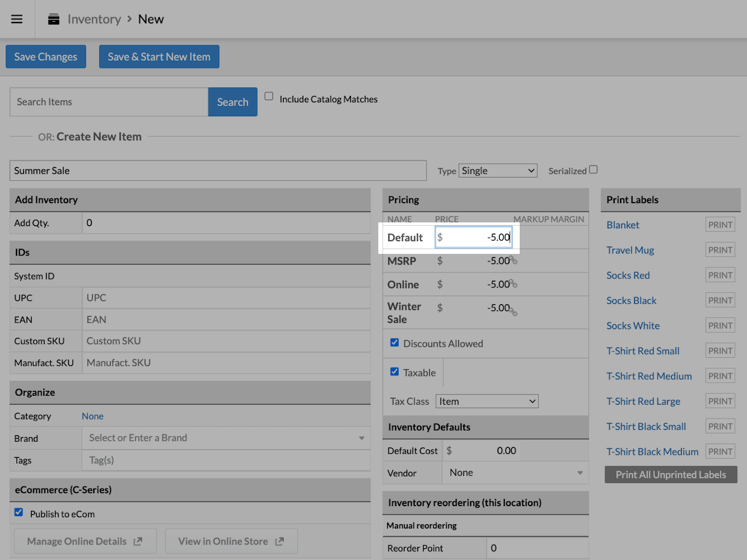747x560 pixels.
Task: Open T-Shirt Red Large link
Action: [x=643, y=401]
